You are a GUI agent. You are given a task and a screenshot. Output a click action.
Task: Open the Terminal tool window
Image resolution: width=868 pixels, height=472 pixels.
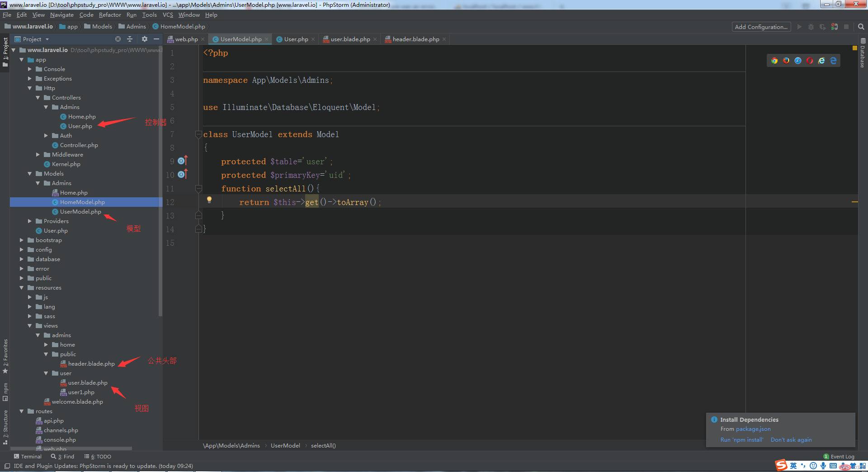pyautogui.click(x=28, y=457)
